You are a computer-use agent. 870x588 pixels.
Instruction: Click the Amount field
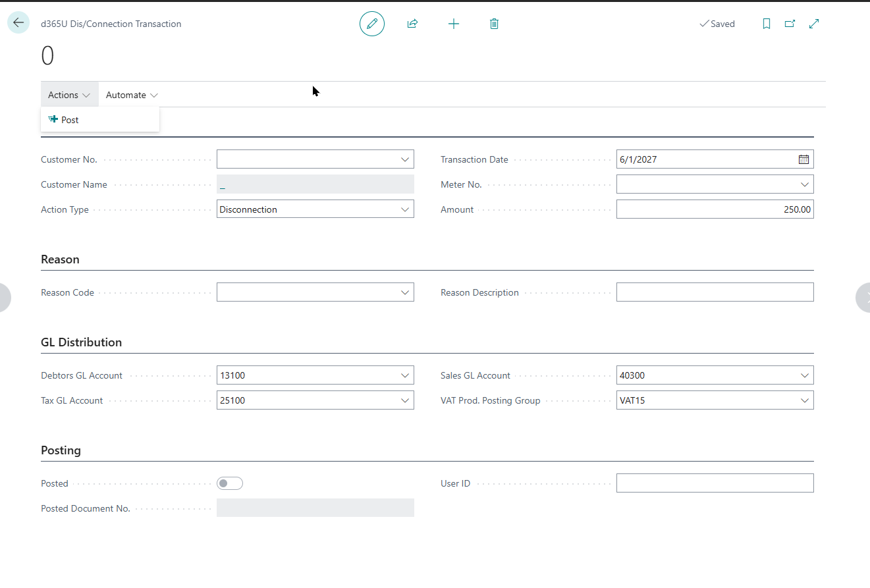pos(715,209)
